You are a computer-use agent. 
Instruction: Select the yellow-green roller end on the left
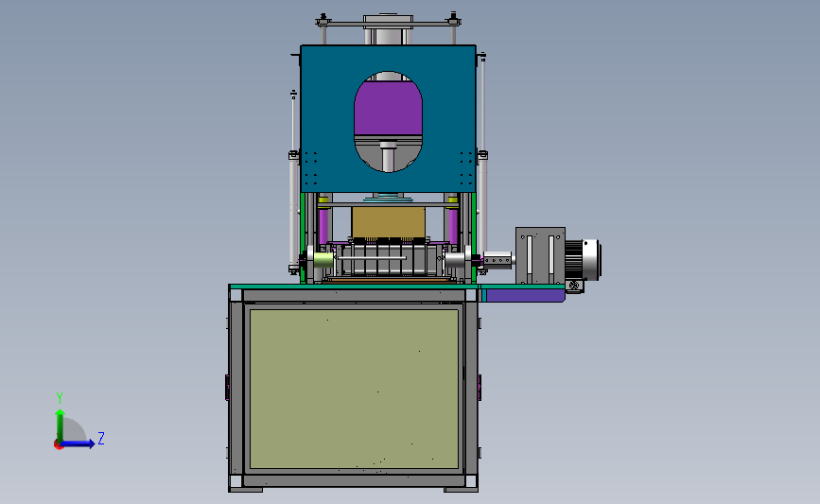(x=323, y=260)
